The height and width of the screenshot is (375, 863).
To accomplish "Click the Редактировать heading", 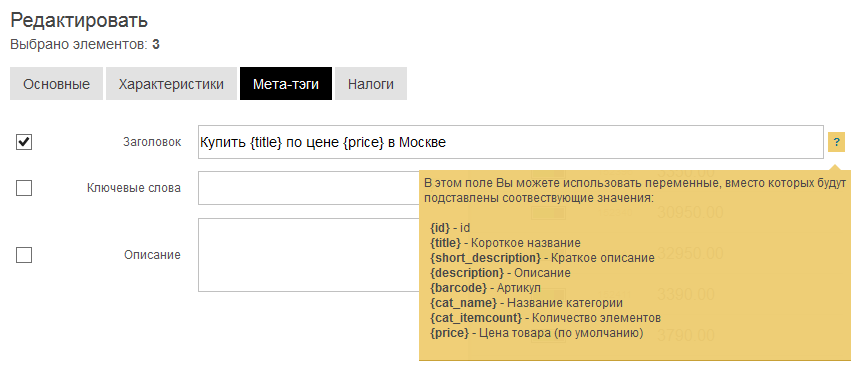I will tap(79, 20).
